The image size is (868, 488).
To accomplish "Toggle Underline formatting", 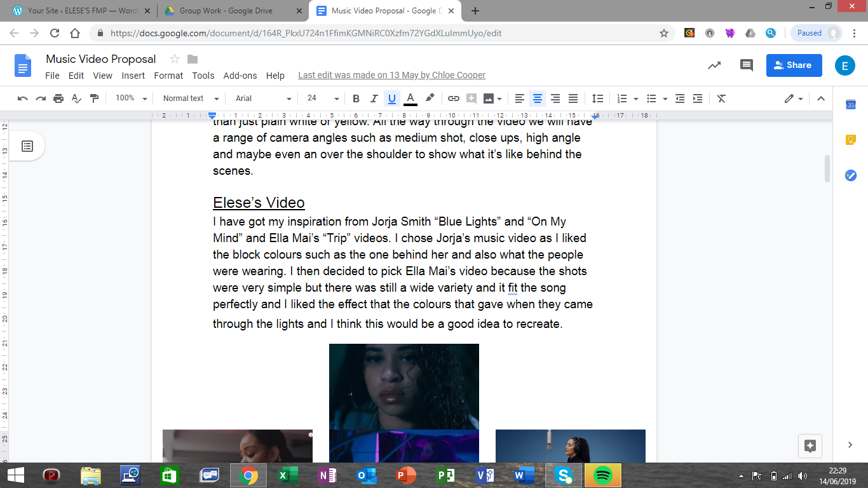I will 391,98.
